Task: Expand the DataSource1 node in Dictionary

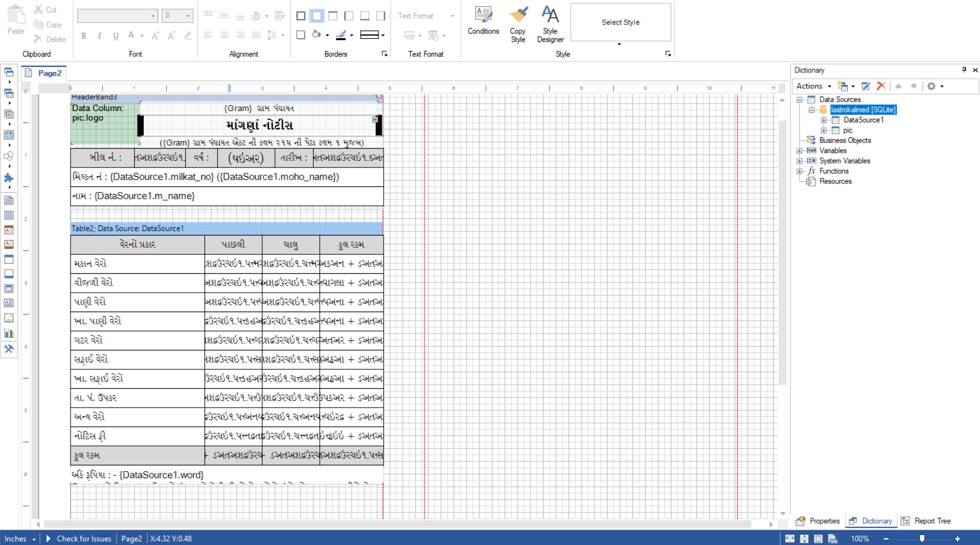Action: pyautogui.click(x=824, y=120)
